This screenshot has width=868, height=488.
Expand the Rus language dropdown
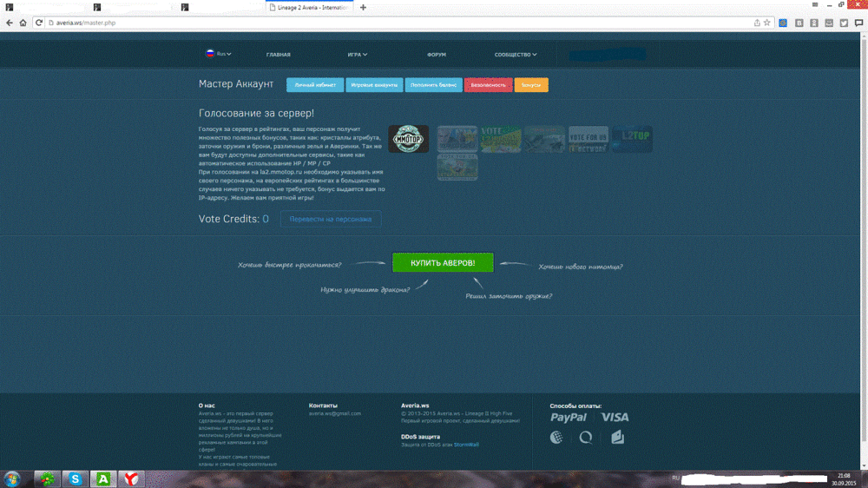pyautogui.click(x=219, y=54)
